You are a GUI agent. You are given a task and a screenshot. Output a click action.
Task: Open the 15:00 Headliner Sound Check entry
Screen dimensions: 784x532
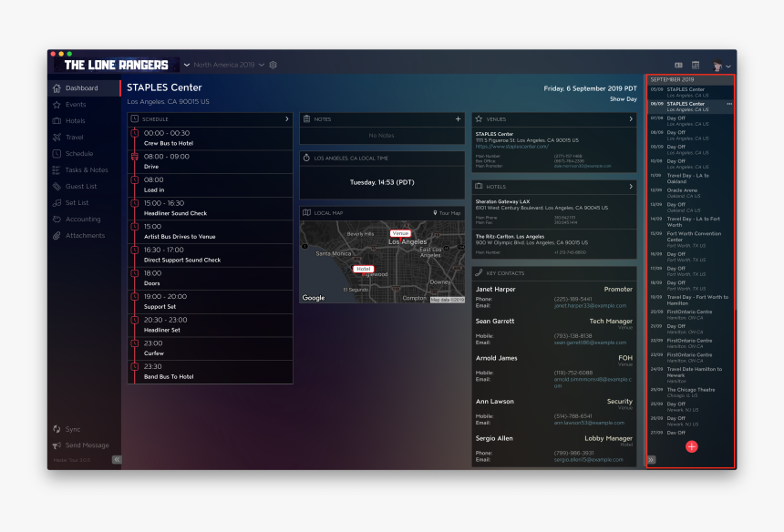pyautogui.click(x=211, y=209)
